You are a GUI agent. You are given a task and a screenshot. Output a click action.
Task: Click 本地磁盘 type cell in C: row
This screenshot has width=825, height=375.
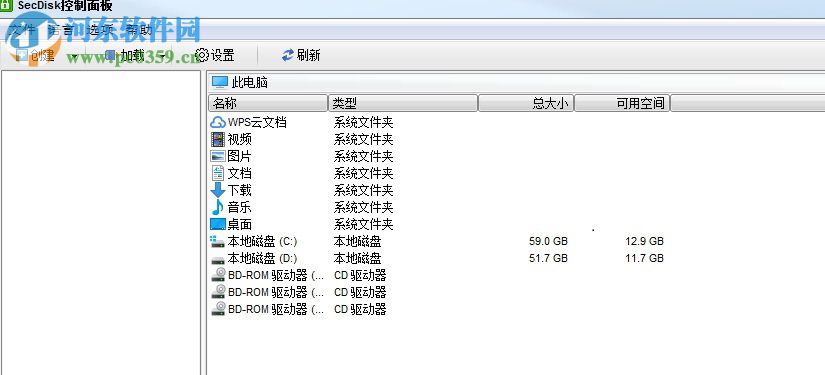[x=358, y=241]
